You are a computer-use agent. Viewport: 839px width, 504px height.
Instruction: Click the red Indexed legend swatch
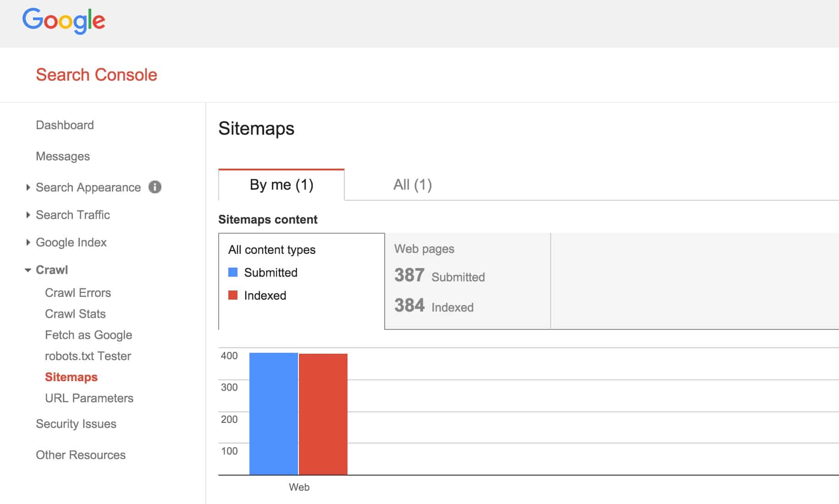click(233, 295)
